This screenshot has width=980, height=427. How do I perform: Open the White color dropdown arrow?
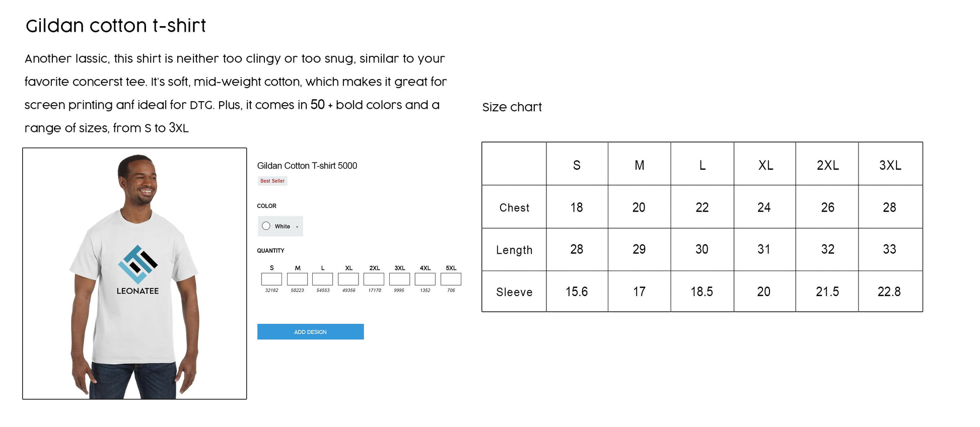(297, 227)
